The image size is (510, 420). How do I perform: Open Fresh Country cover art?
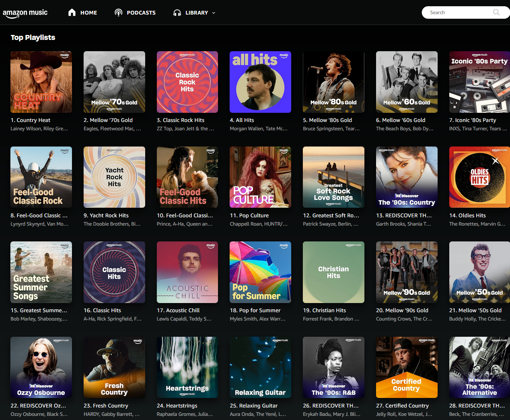pos(114,368)
